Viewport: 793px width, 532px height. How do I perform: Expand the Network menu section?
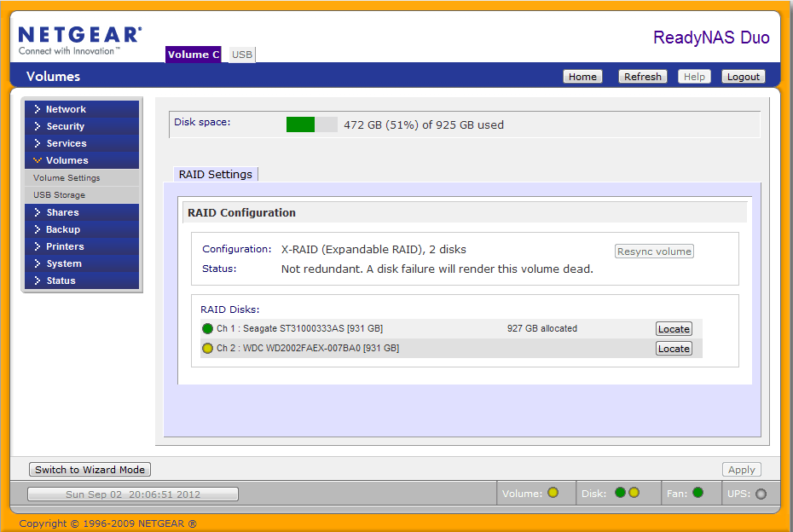(82, 109)
